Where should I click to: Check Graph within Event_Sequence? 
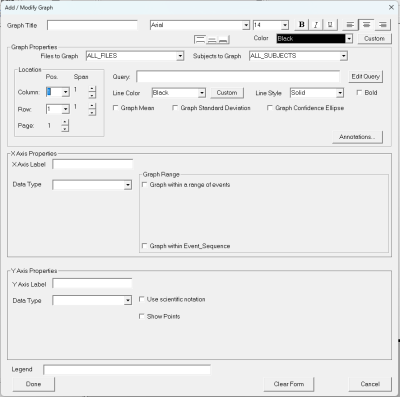click(145, 246)
